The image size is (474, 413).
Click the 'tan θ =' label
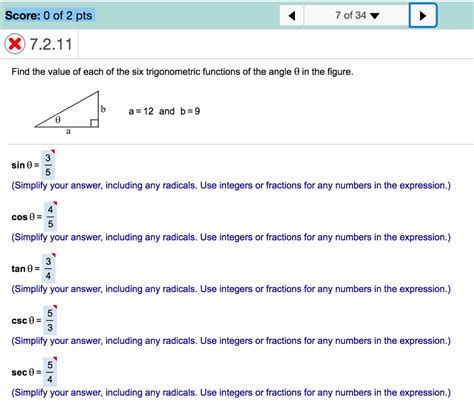click(26, 269)
